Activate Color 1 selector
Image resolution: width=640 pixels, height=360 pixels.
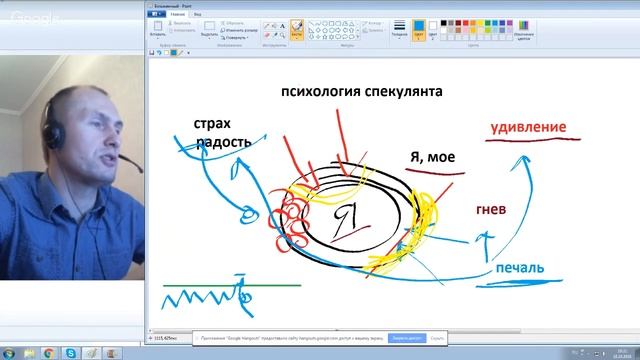pos(419,29)
